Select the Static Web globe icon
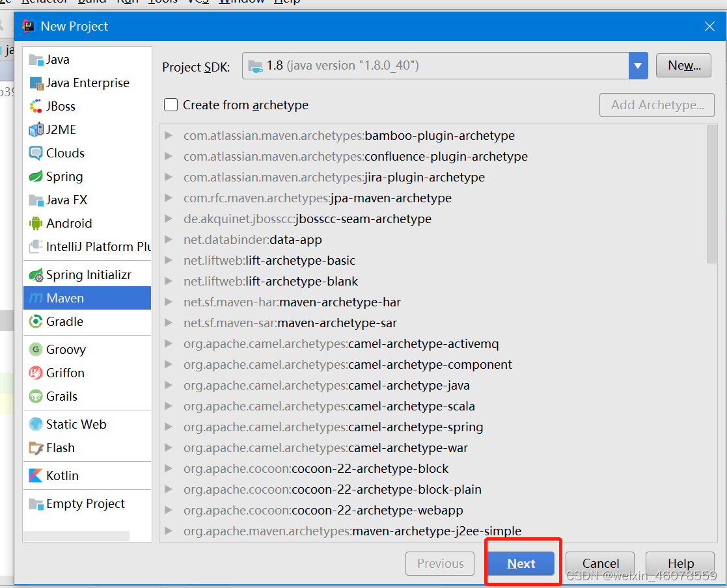The width and height of the screenshot is (727, 588). coord(36,424)
